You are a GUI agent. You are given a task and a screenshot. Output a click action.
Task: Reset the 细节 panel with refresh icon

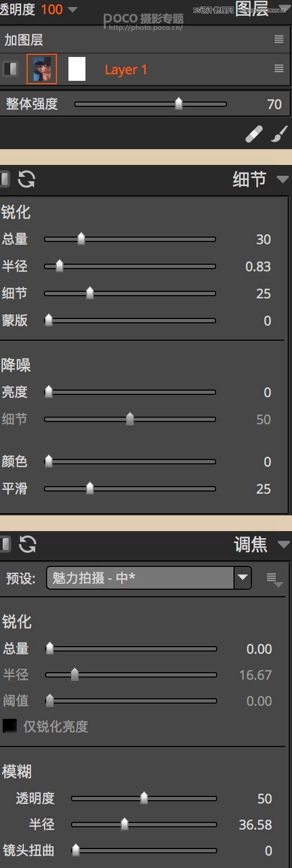pos(27,179)
